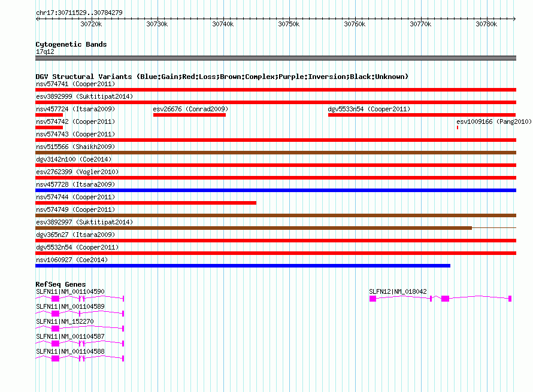Image resolution: width=533 pixels, height=392 pixels.
Task: Click the brown bar of esv3892997
Action: tap(253, 228)
